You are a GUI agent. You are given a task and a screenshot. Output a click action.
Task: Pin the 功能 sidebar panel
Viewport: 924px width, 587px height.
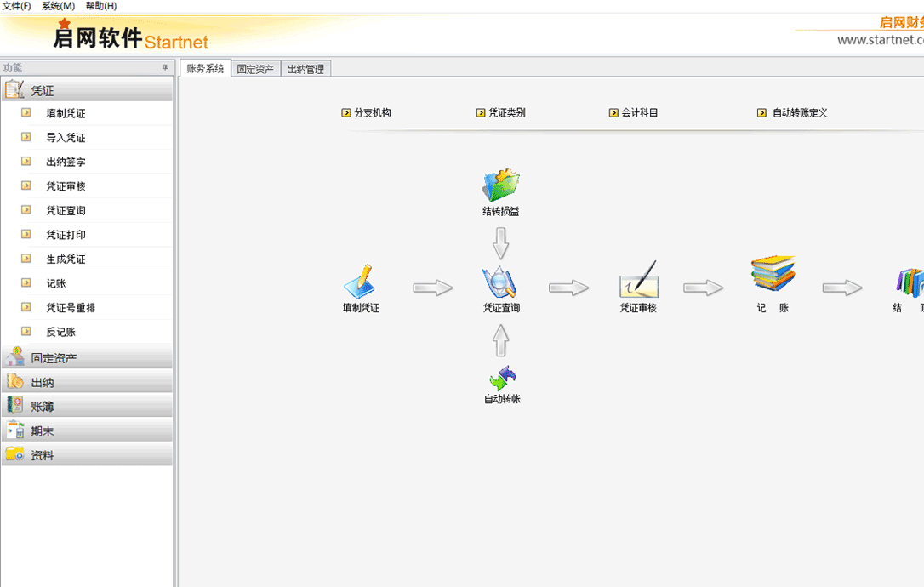(165, 67)
